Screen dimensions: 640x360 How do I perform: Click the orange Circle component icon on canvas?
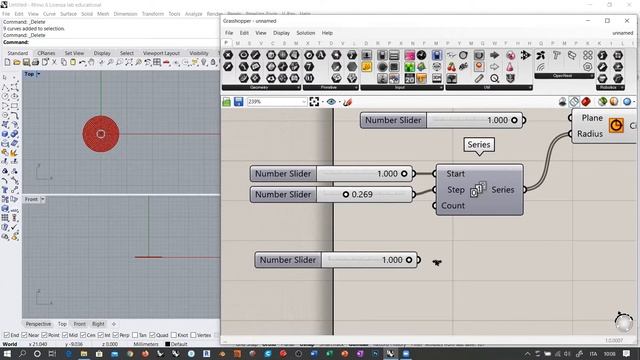click(616, 125)
